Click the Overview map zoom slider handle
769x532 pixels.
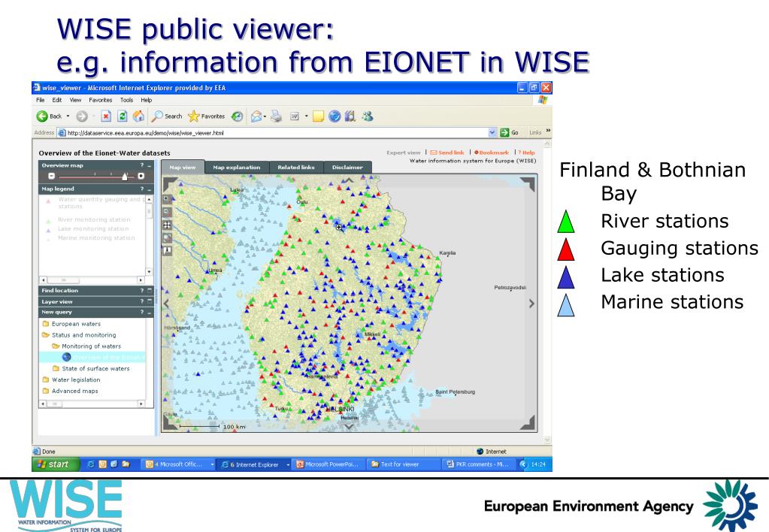125,176
